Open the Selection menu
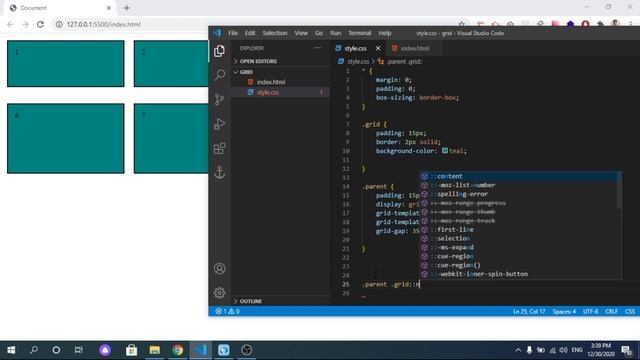Screen dimensions: 640x360 click(275, 33)
